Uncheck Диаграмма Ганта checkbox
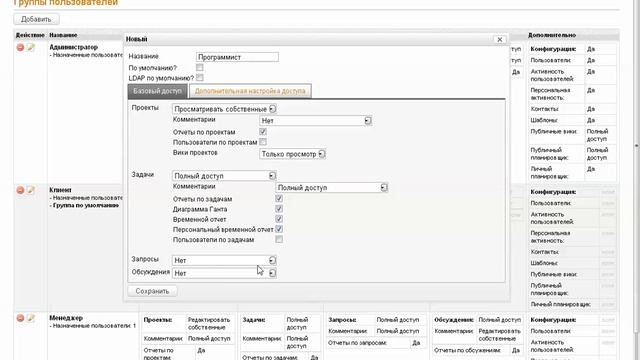 (x=279, y=209)
